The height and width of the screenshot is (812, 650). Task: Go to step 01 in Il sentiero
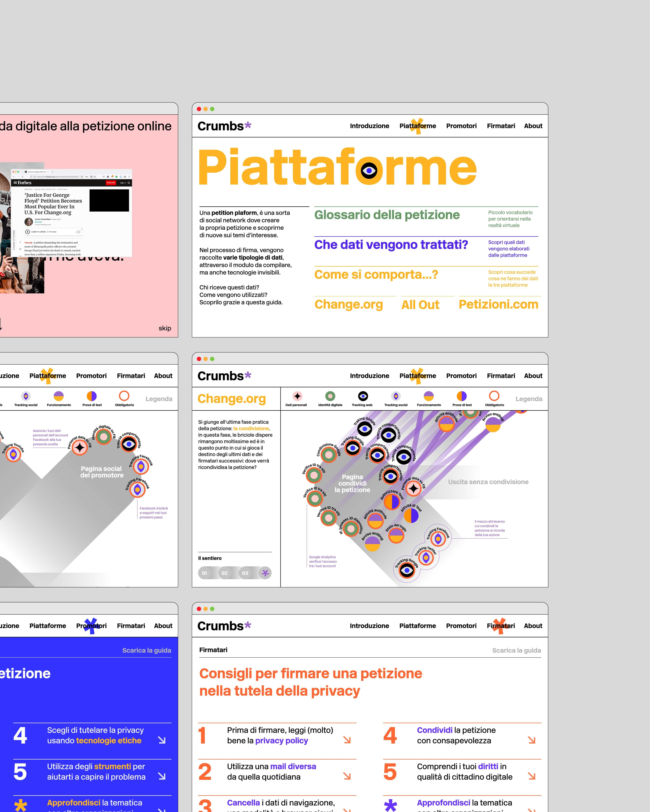(x=205, y=573)
